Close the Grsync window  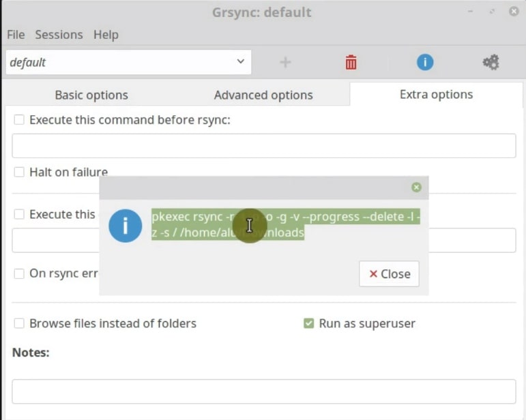point(514,12)
